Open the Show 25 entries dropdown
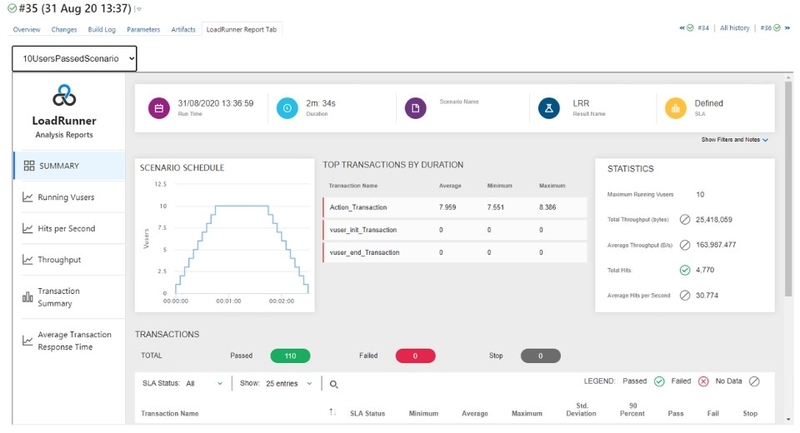The height and width of the screenshot is (433, 800). tap(289, 384)
